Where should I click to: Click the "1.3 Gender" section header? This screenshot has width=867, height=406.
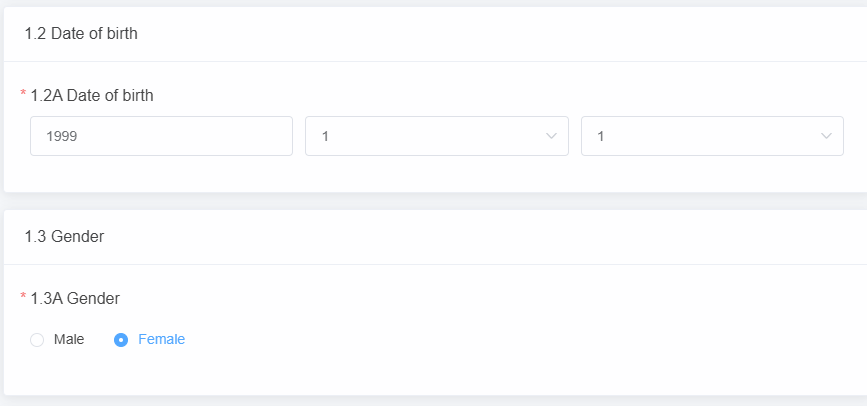click(x=64, y=237)
